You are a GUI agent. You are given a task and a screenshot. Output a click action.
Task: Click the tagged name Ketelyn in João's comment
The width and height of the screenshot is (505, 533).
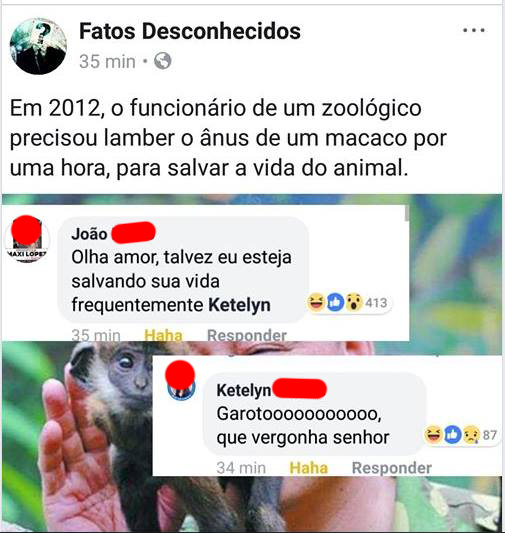(x=239, y=305)
